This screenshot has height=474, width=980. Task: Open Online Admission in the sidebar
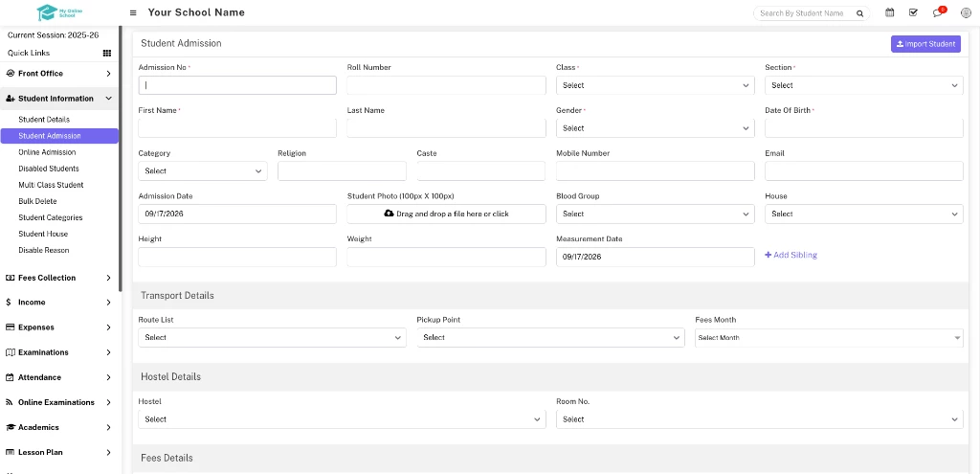point(47,152)
